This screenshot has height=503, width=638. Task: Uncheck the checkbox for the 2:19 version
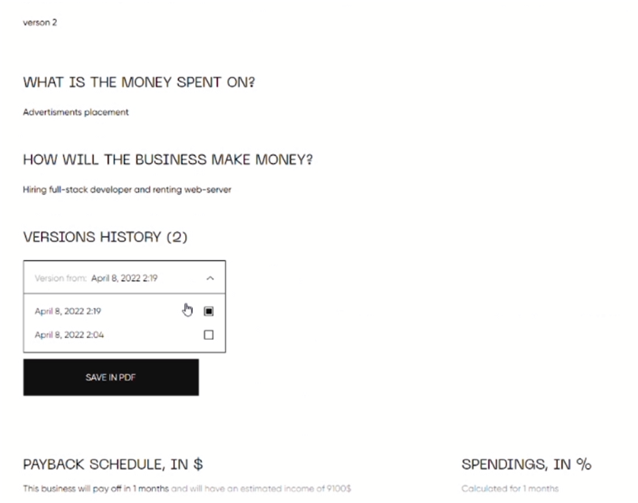(208, 311)
